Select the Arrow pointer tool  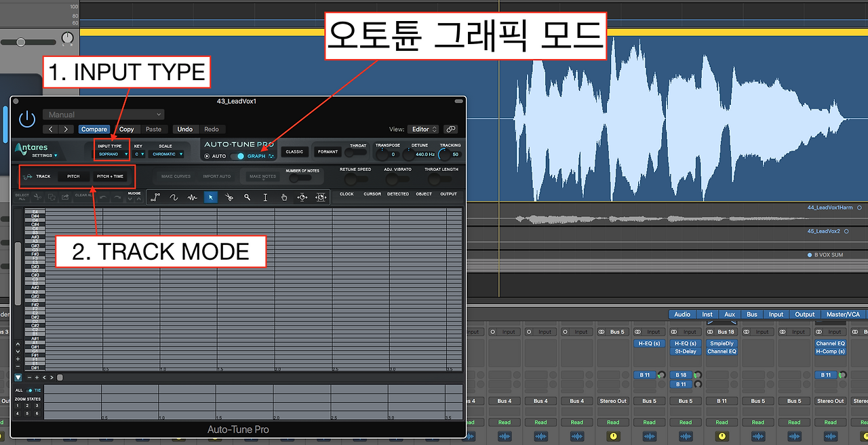coord(211,197)
